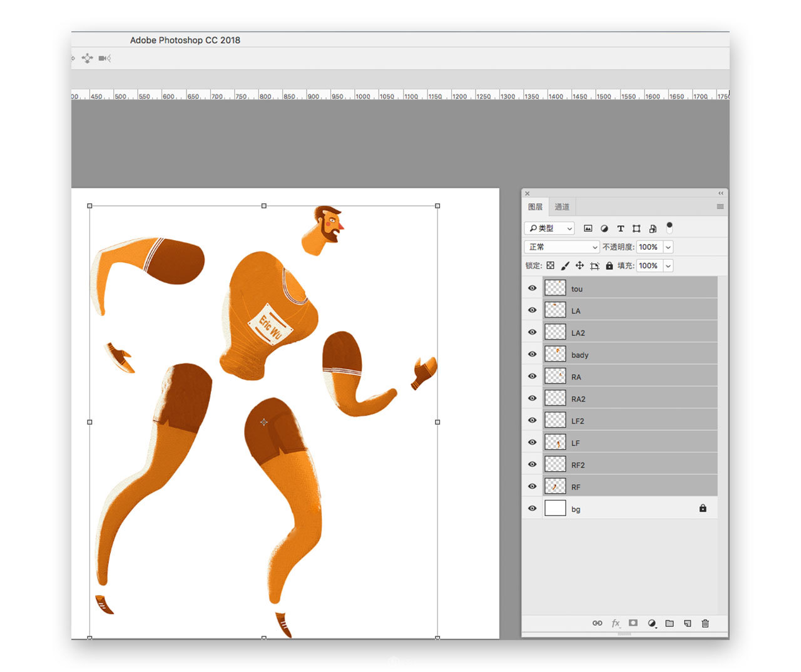The height and width of the screenshot is (672, 801).
Task: Click the top-center transform handle
Action: pos(264,206)
